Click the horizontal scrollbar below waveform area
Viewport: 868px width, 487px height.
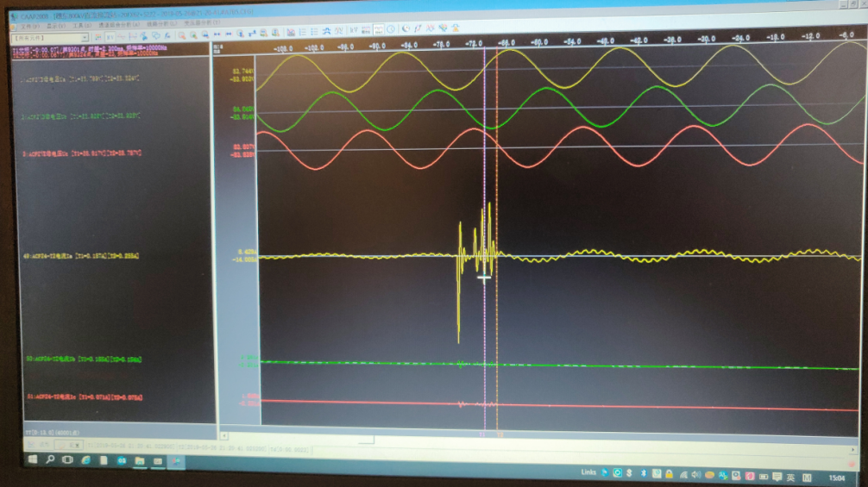(x=518, y=438)
